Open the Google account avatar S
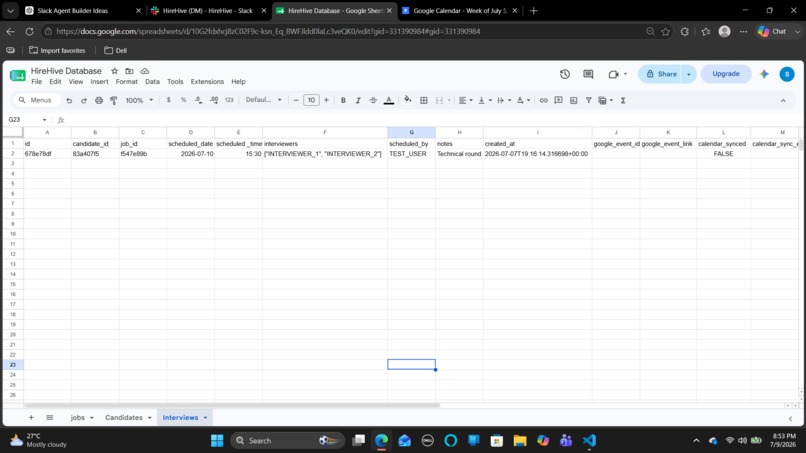The image size is (806, 453). point(786,74)
